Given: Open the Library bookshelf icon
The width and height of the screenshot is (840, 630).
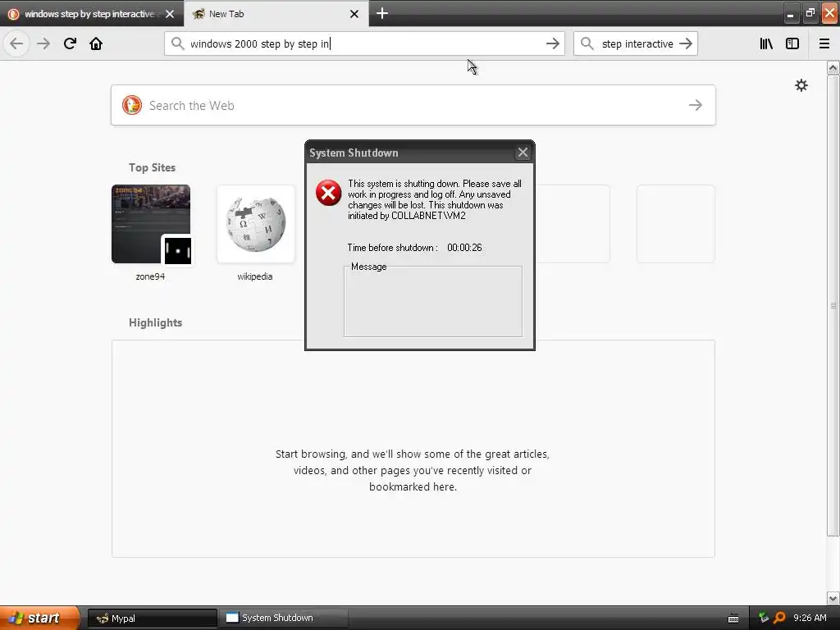Looking at the screenshot, I should (x=766, y=43).
